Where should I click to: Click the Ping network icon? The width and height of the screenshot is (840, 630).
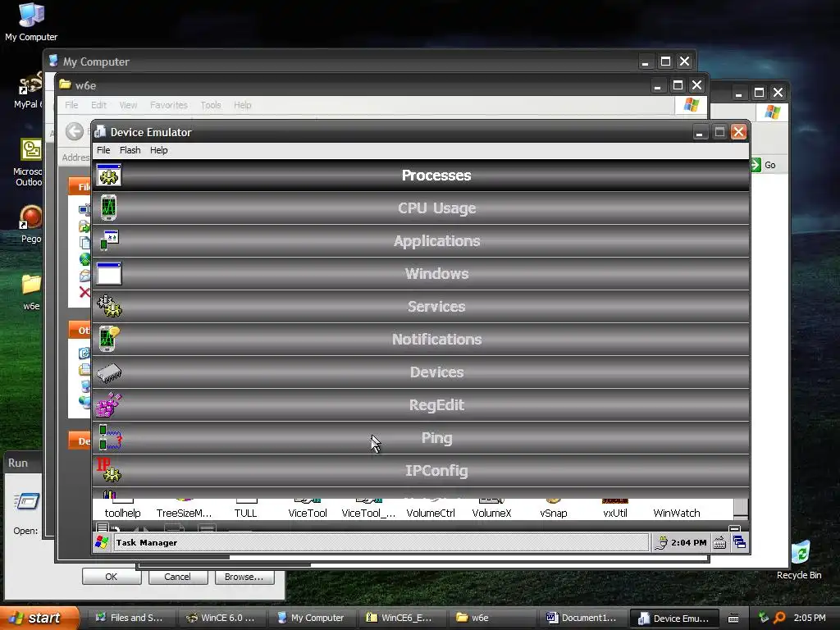(111, 438)
